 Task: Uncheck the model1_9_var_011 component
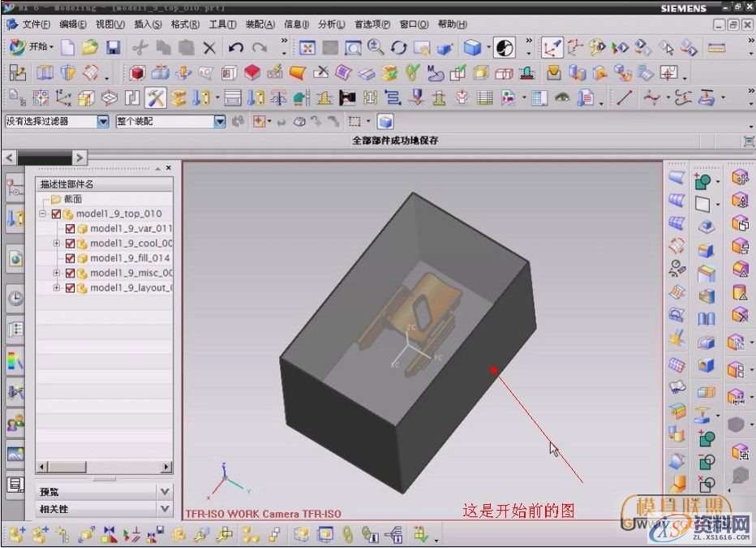69,229
